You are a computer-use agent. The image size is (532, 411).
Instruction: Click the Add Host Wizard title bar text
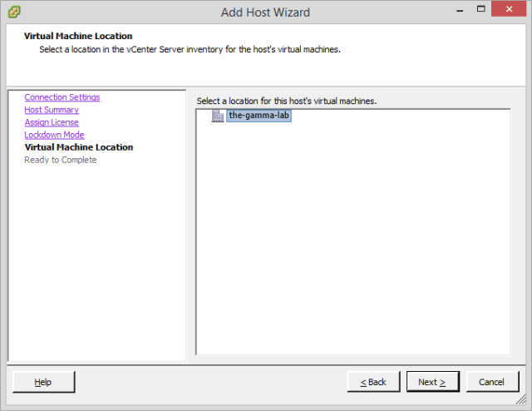click(x=265, y=12)
